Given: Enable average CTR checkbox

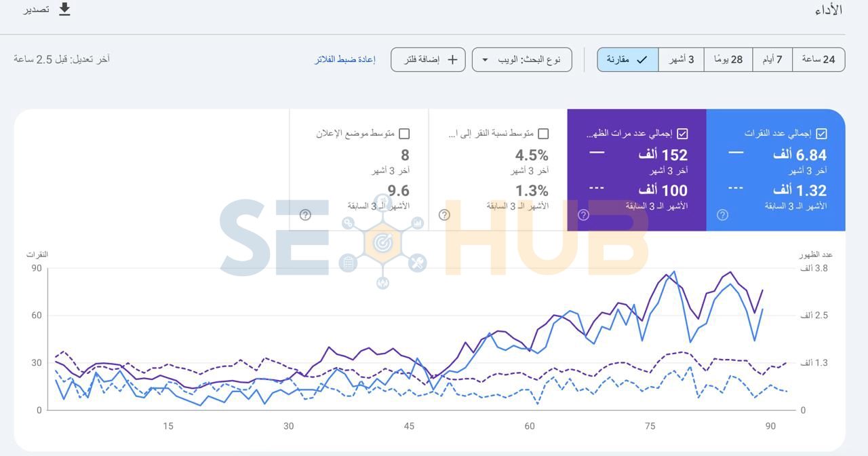Looking at the screenshot, I should coord(543,134).
